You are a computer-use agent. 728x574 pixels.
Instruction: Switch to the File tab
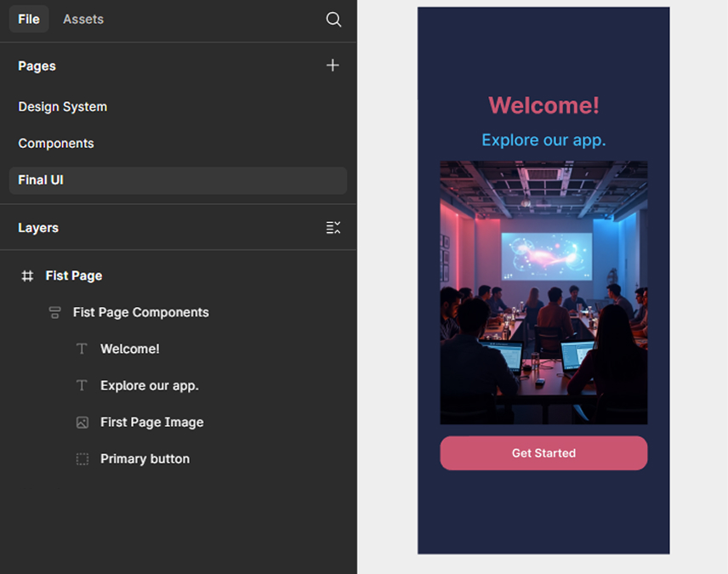[29, 19]
